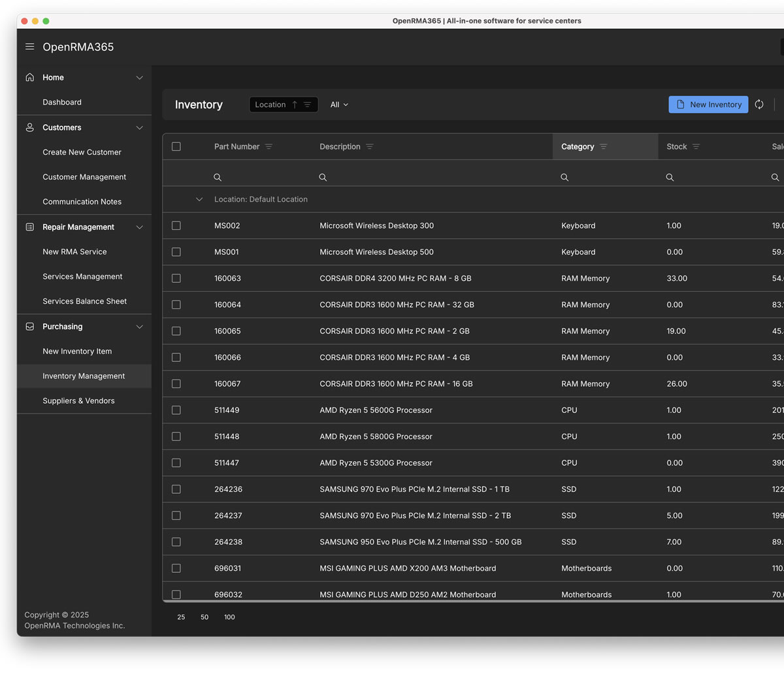Open the All filter dropdown
The width and height of the screenshot is (784, 680).
(339, 104)
